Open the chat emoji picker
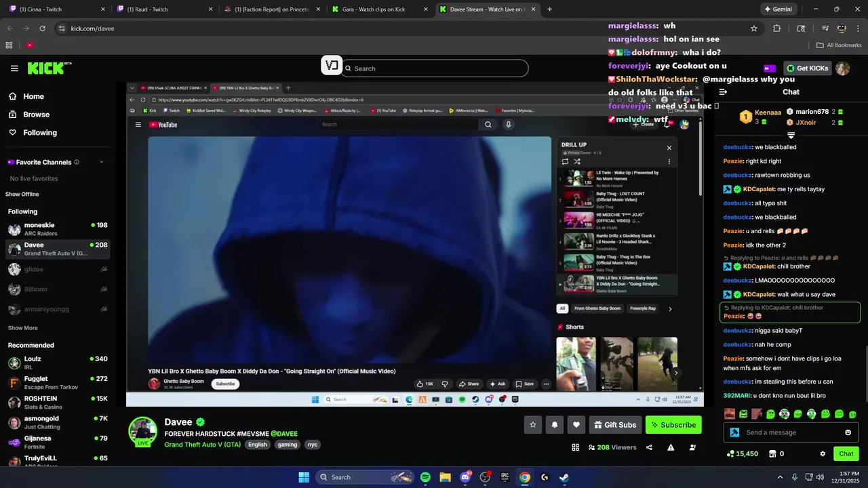The width and height of the screenshot is (868, 488). click(848, 432)
